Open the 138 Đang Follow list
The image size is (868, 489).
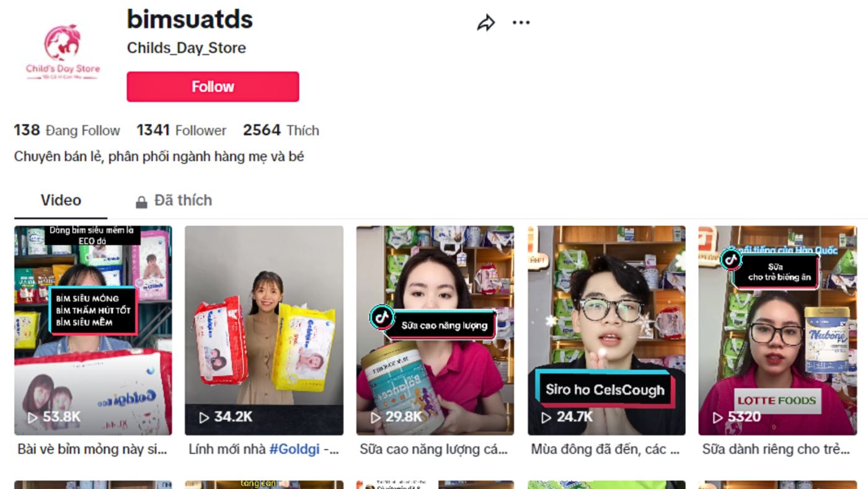[x=67, y=130]
